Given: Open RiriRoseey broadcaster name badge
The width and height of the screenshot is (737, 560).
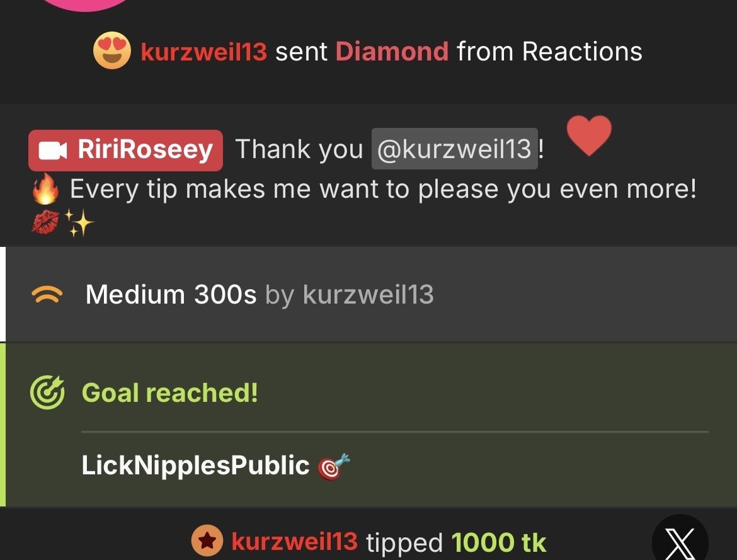Looking at the screenshot, I should 125,151.
